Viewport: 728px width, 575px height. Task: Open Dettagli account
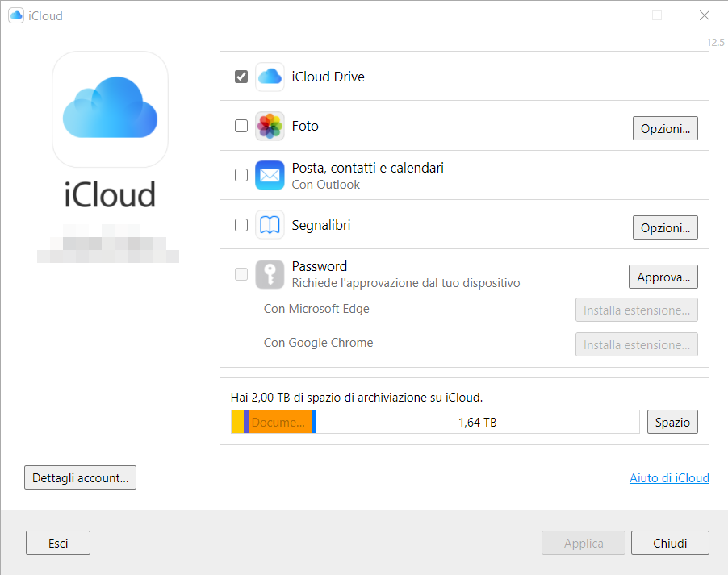pyautogui.click(x=80, y=477)
